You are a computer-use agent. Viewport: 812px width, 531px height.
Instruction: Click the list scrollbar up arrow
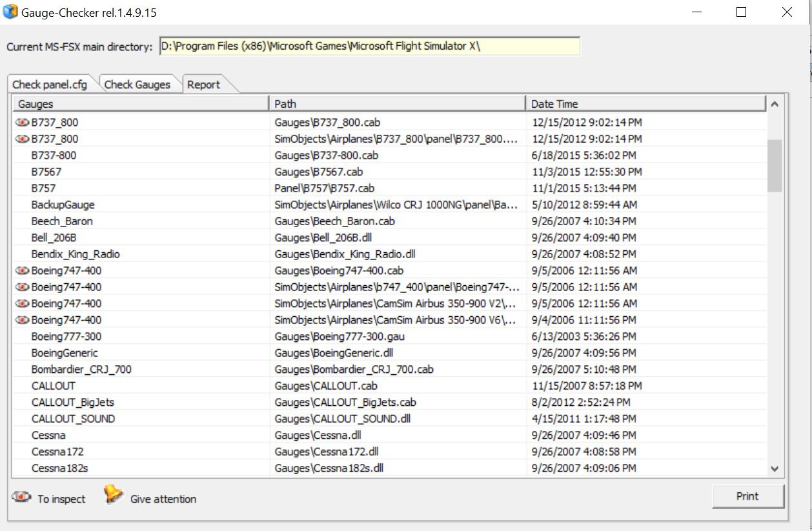775,104
